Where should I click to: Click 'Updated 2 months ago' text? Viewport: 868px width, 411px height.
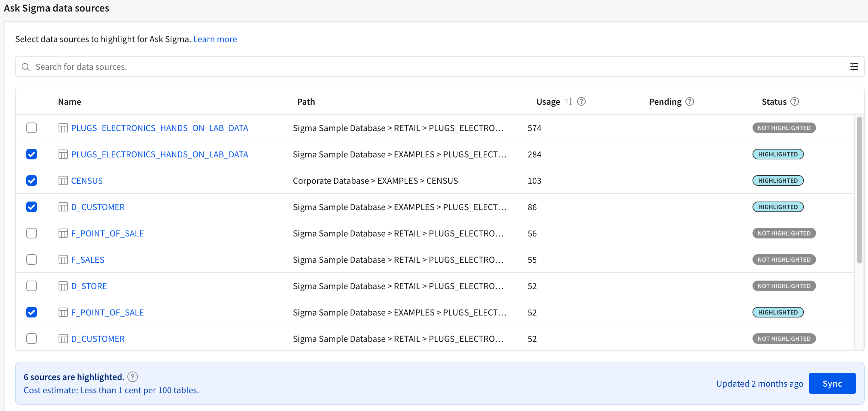click(x=759, y=383)
